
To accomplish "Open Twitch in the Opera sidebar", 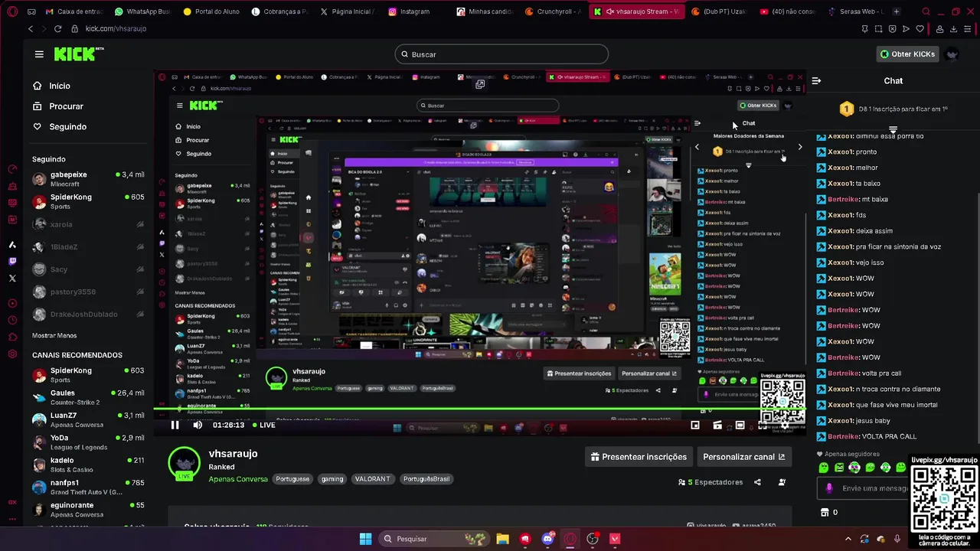I will click(x=12, y=261).
